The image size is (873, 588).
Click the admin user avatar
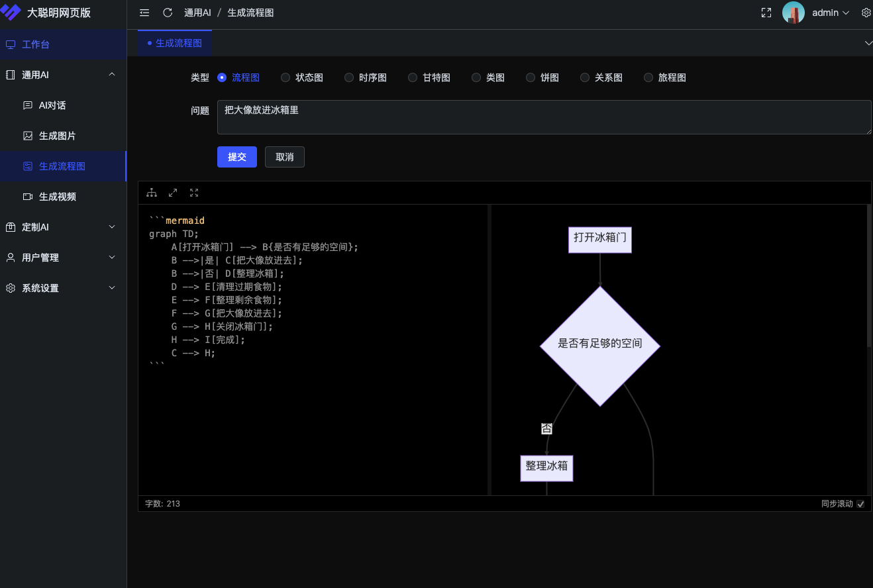click(x=794, y=13)
